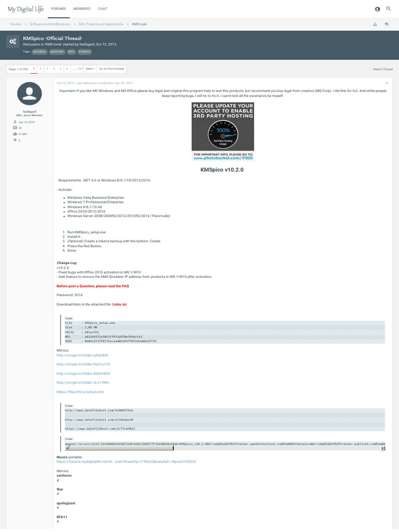Click the magnet code box scrollbar thumb
Screen dimensions: 399x532
click(121, 448)
